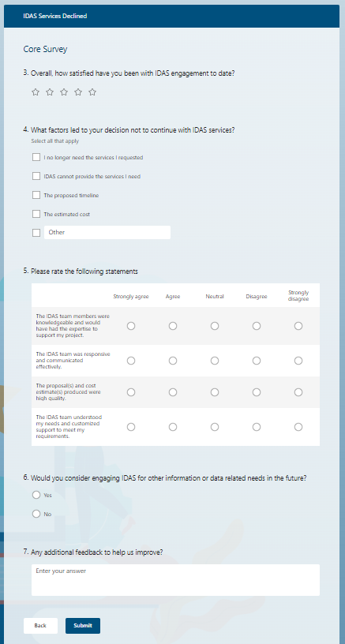
Task: Choose the third star rating
Action: 64,92
